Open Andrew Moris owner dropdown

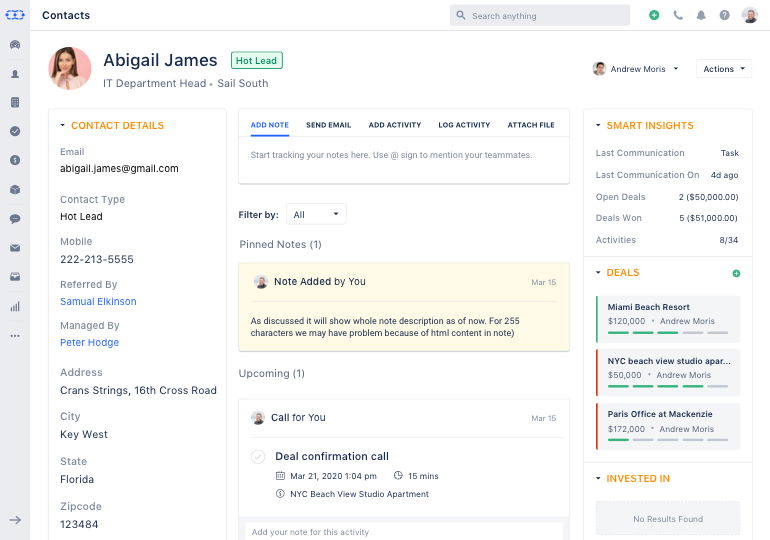636,69
